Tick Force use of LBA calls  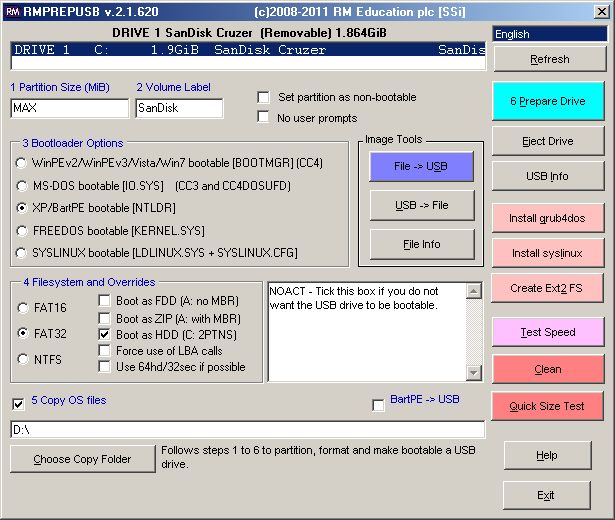pyautogui.click(x=104, y=350)
